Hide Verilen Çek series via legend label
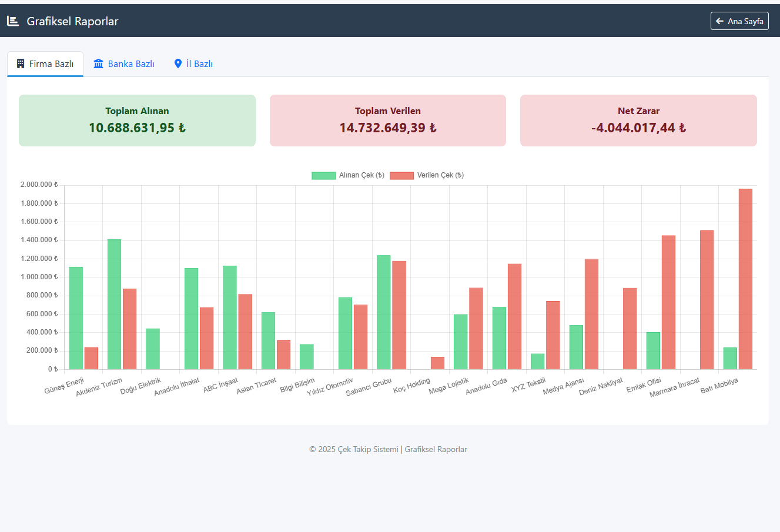The height and width of the screenshot is (532, 780). point(440,175)
